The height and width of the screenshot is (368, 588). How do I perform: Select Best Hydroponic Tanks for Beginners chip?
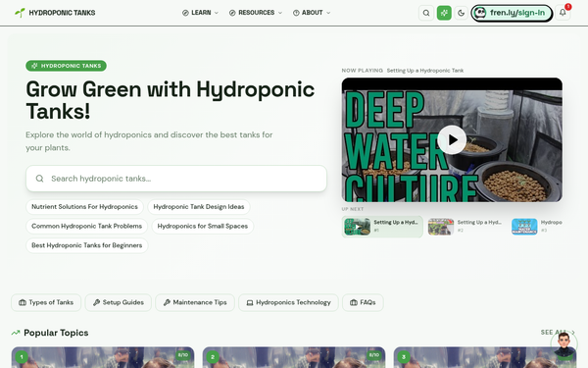86,245
